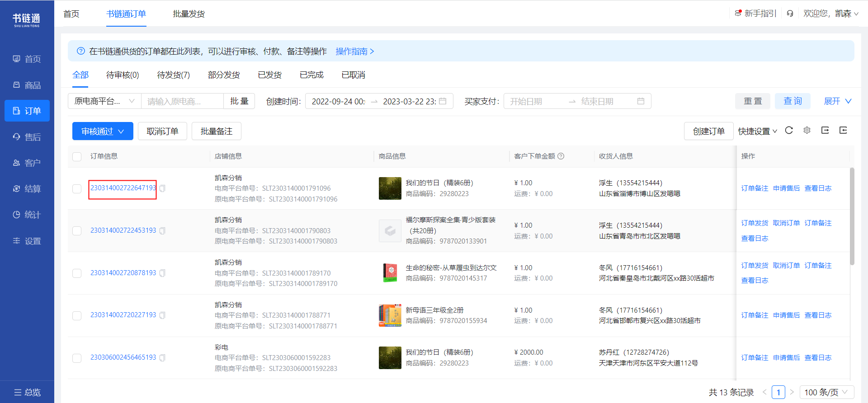Select the 已取消 status tab
This screenshot has width=868, height=403.
coord(354,75)
